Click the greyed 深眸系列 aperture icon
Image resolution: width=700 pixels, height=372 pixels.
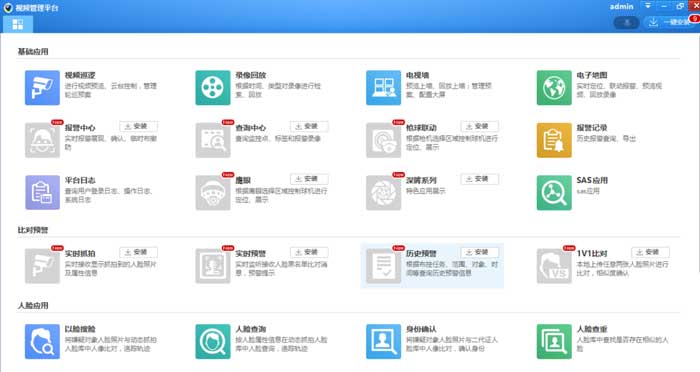pyautogui.click(x=383, y=192)
